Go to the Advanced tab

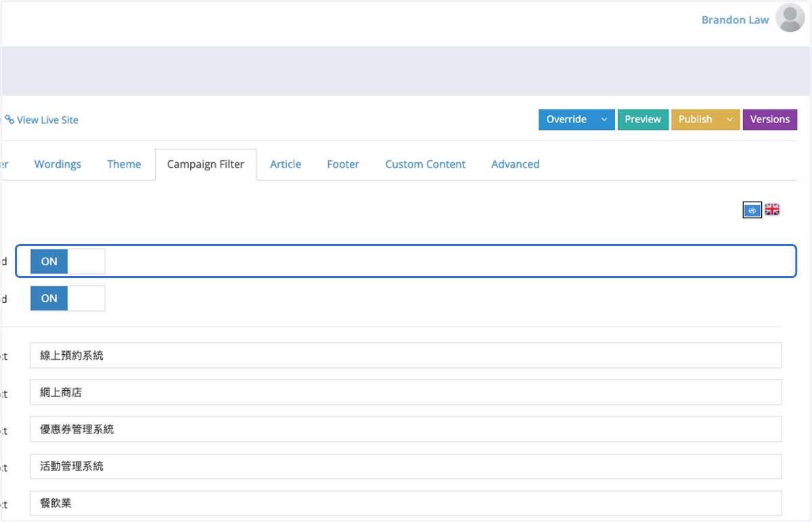pos(515,164)
